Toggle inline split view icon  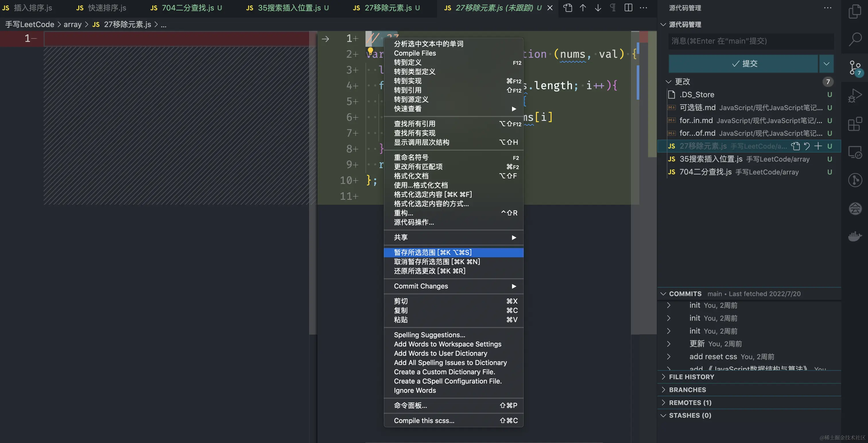pos(628,8)
